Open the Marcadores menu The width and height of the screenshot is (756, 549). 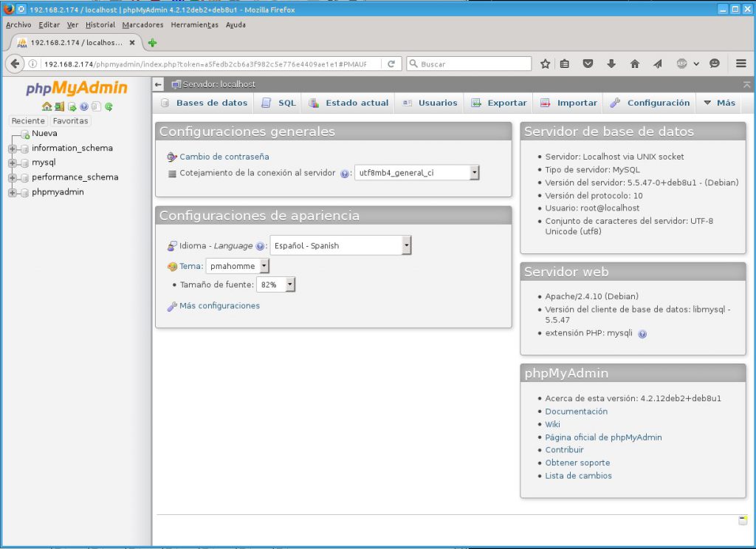click(142, 25)
